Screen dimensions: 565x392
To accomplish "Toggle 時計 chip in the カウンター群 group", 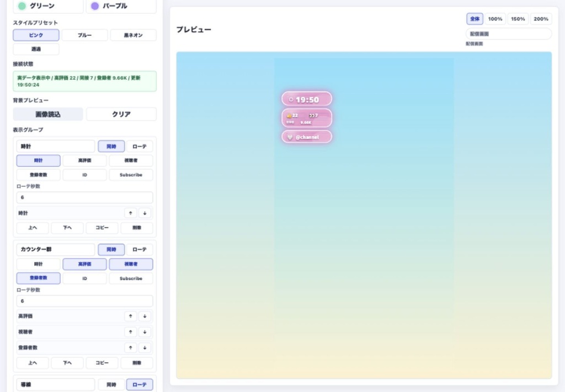I will pyautogui.click(x=38, y=264).
